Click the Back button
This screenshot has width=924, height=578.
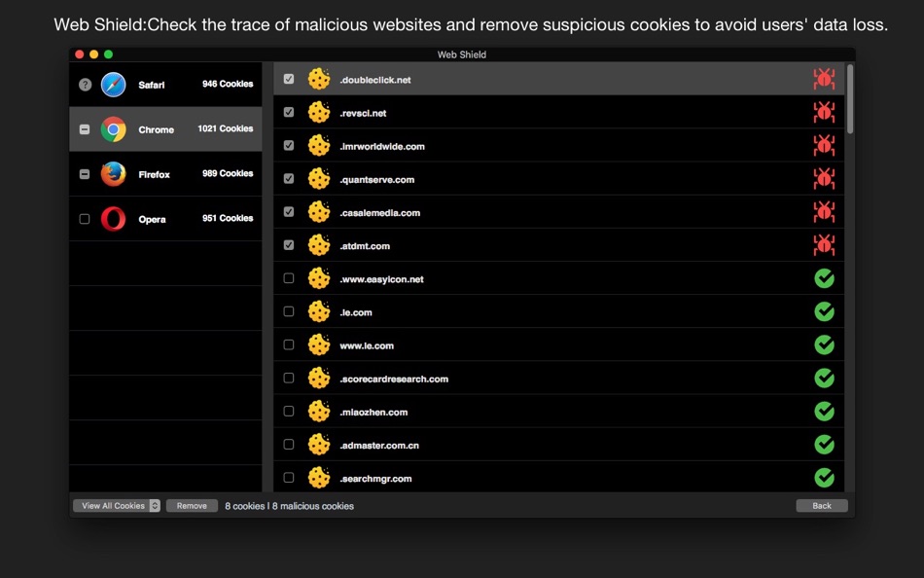click(x=822, y=505)
